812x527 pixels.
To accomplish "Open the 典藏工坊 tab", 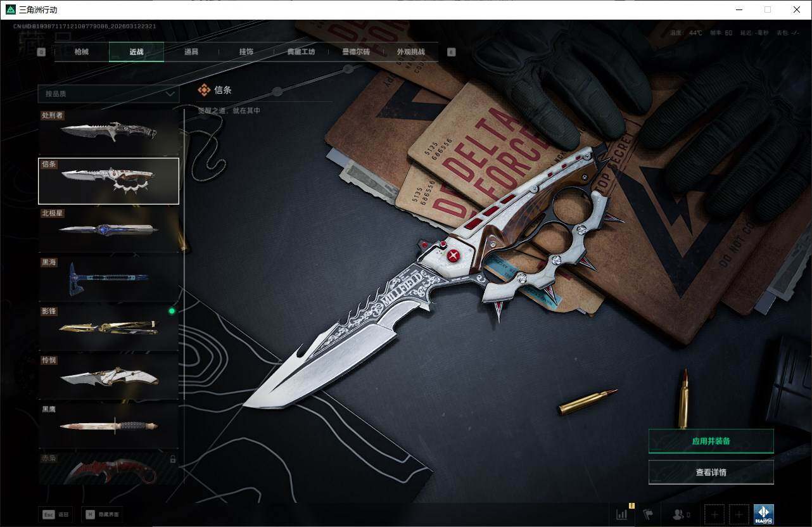I will tap(301, 52).
